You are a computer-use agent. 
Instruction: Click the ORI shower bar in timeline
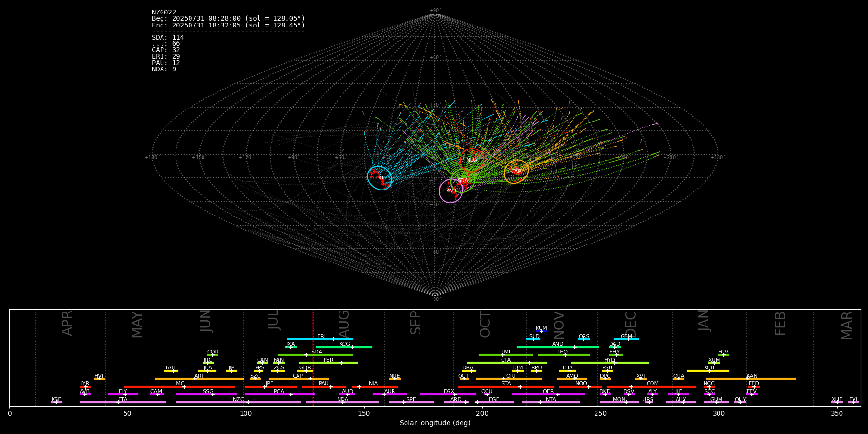(509, 379)
